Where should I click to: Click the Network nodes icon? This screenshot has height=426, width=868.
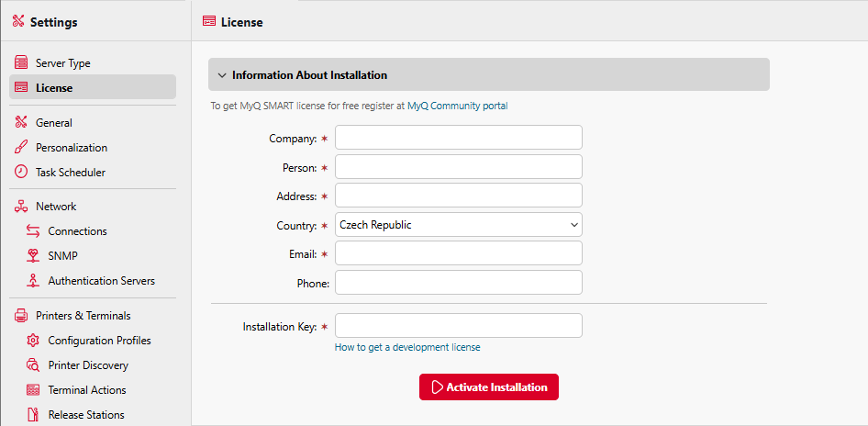point(21,206)
